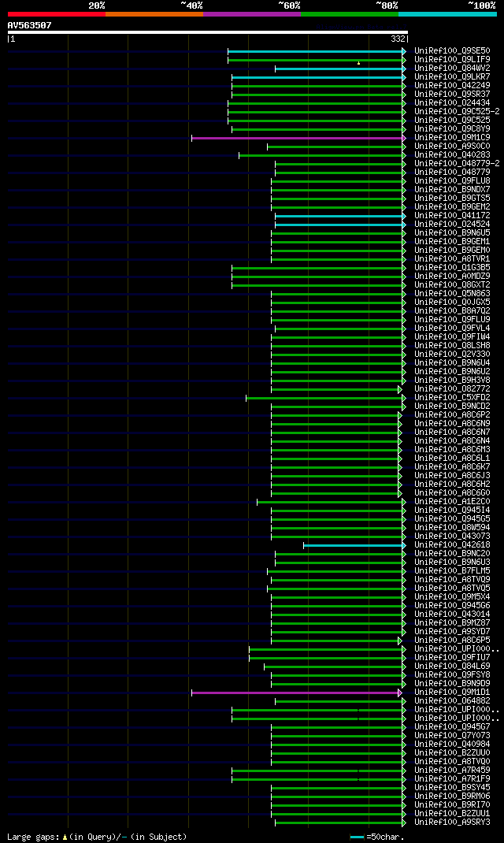Select the UniRef100_Q42249 label

click(452, 86)
